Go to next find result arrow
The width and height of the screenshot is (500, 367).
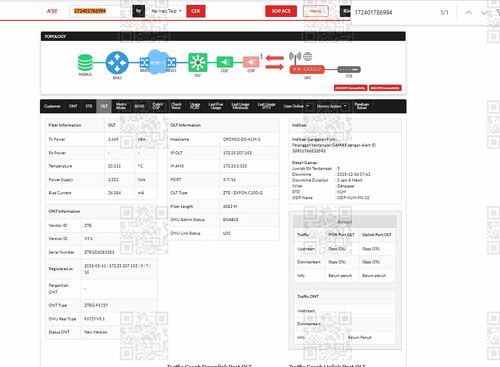(484, 13)
